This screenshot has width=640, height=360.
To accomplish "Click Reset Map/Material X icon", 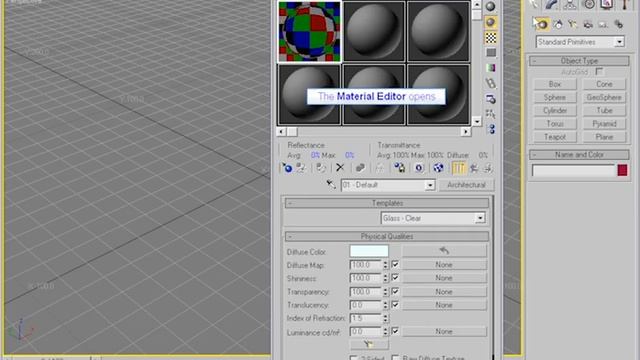I will pyautogui.click(x=340, y=168).
